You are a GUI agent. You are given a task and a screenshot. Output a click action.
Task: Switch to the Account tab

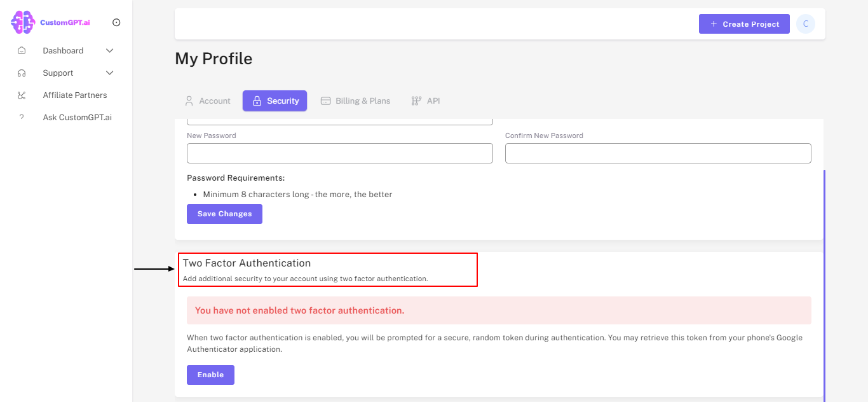point(208,100)
